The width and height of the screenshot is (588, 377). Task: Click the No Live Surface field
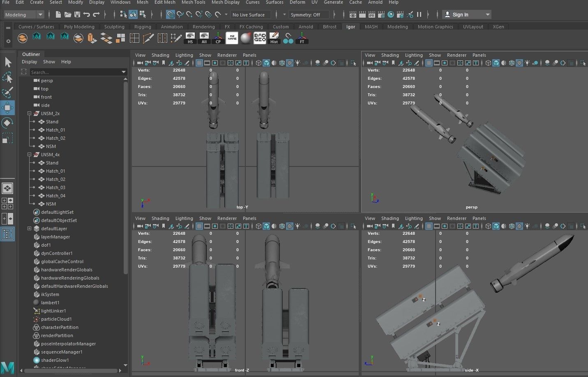[251, 15]
